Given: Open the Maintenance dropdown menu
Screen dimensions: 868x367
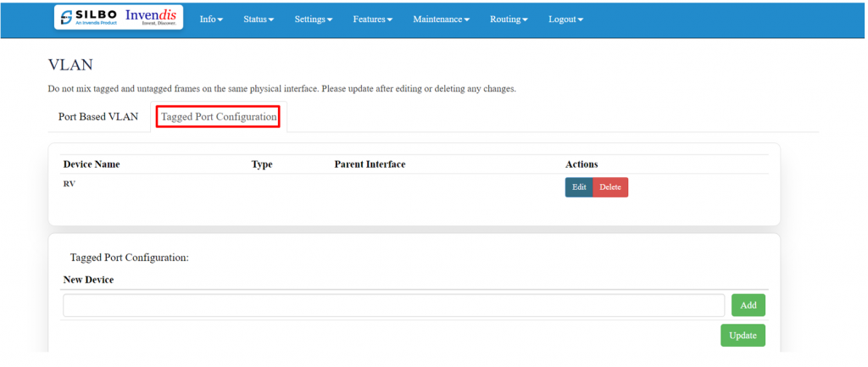Looking at the screenshot, I should click(x=441, y=19).
